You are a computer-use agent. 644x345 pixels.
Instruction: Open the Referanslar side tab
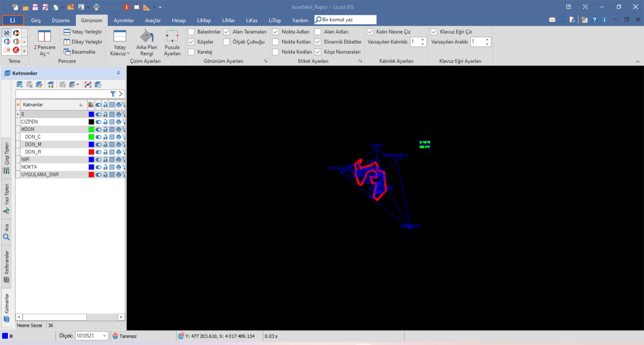7,267
